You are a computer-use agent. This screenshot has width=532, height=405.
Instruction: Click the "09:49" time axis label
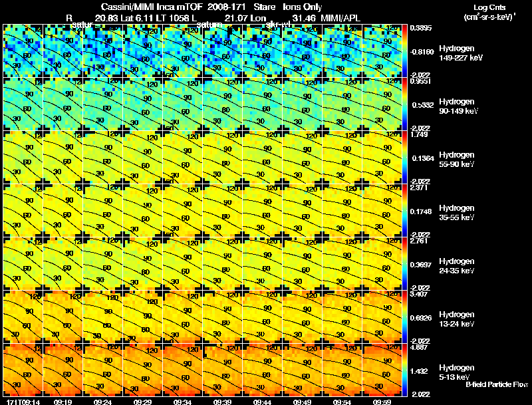(x=302, y=402)
